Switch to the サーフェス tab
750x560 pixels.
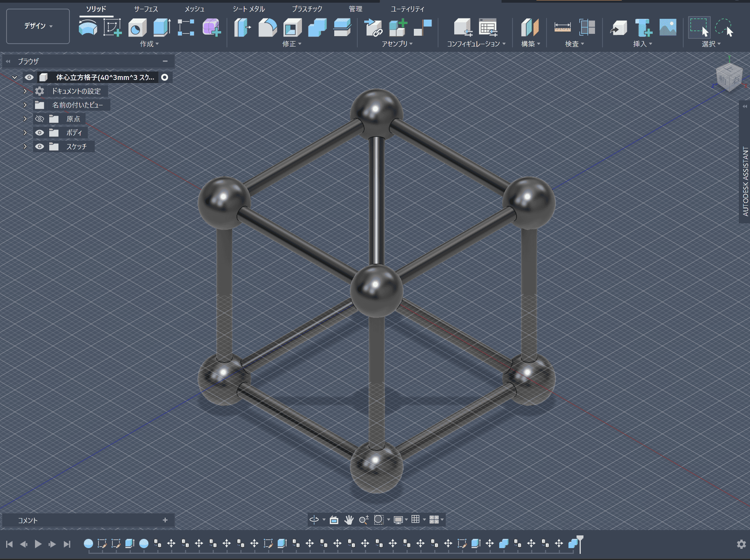pos(146,9)
